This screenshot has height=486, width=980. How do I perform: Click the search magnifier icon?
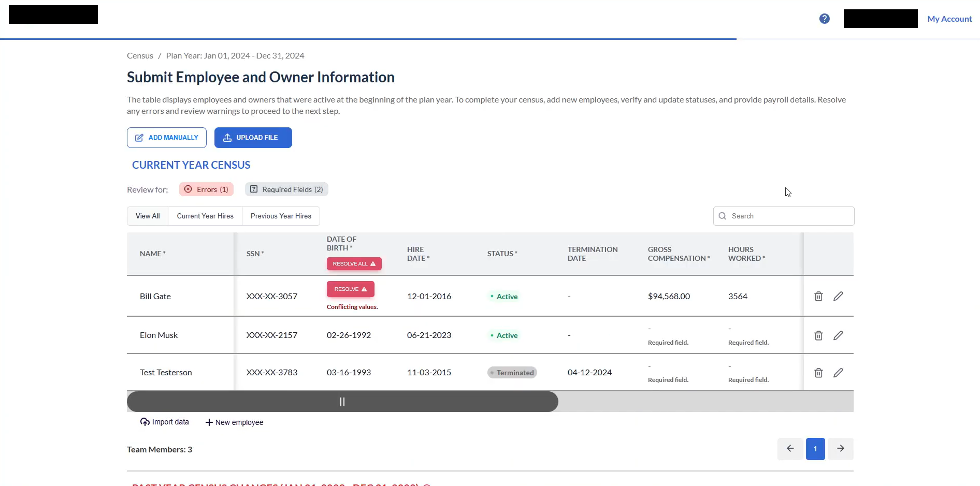(724, 216)
